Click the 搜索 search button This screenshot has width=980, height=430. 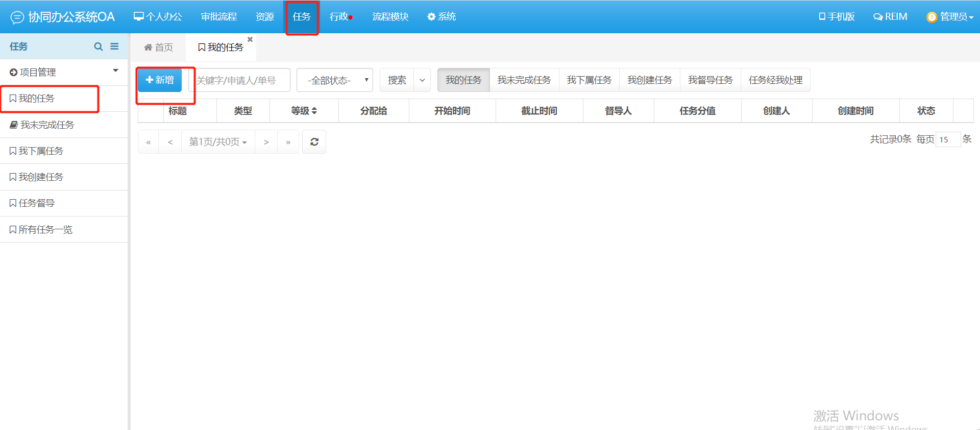click(x=397, y=80)
